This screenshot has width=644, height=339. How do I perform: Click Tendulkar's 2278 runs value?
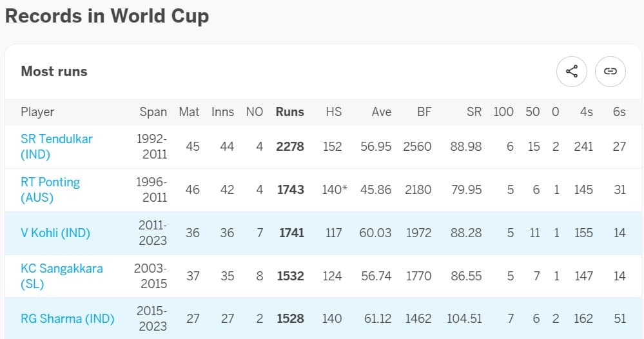[x=289, y=146]
